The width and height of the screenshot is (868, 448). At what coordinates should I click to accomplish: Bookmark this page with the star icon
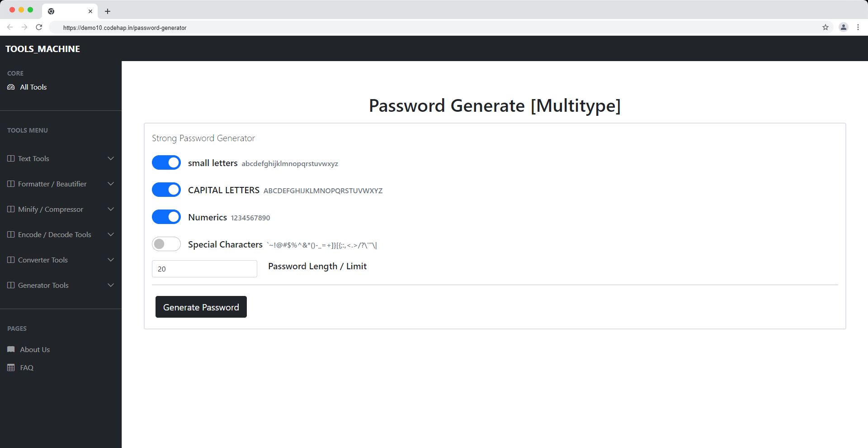tap(826, 28)
